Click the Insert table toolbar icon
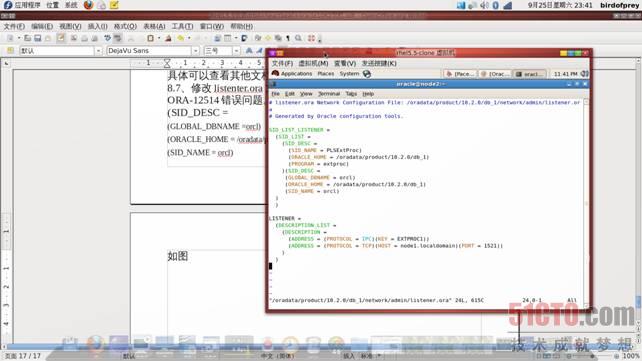This screenshot has width=642, height=361. pyautogui.click(x=227, y=38)
